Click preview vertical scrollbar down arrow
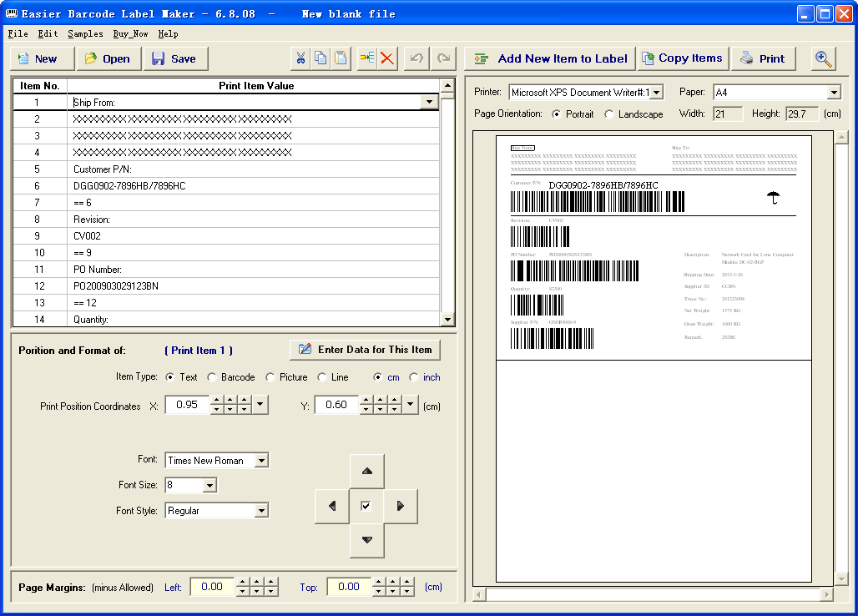 point(841,578)
